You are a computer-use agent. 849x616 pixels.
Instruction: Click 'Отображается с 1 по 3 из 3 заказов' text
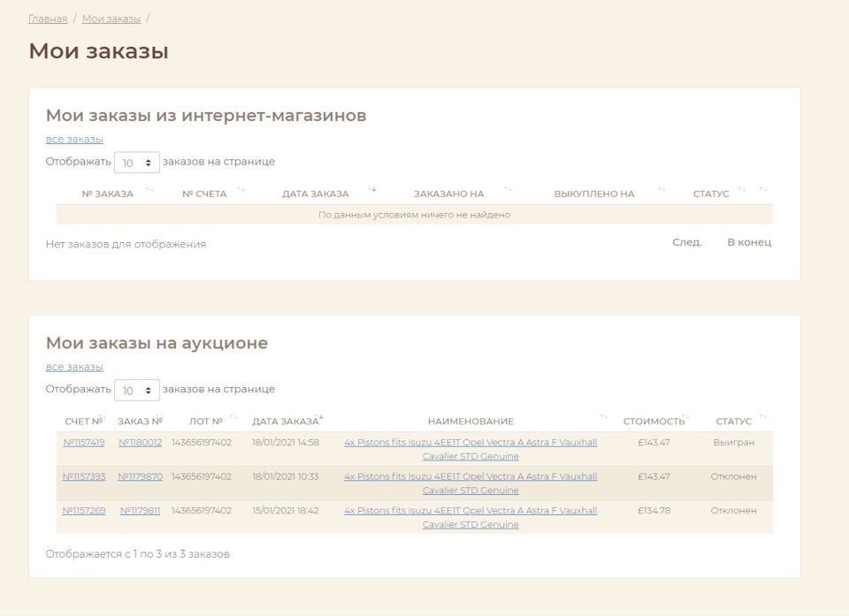click(138, 554)
